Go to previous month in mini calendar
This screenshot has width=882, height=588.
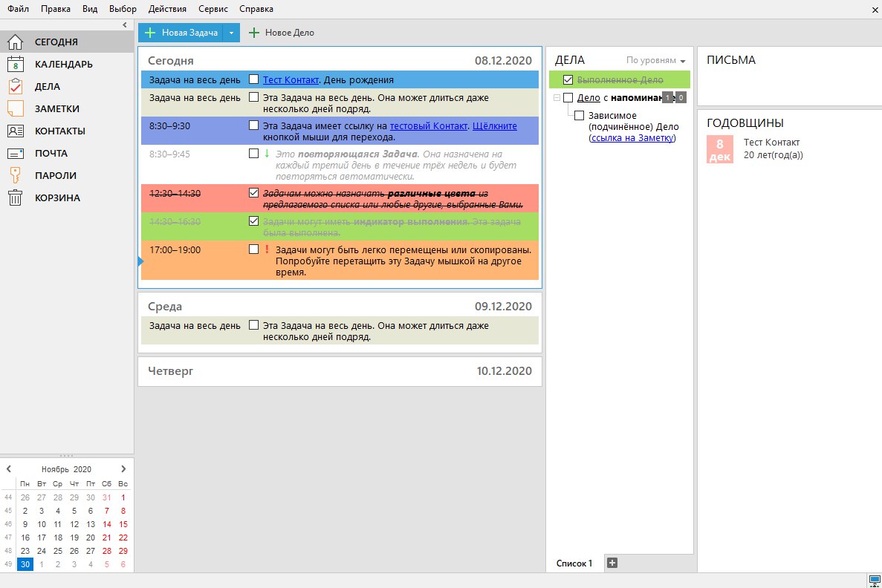pos(8,468)
